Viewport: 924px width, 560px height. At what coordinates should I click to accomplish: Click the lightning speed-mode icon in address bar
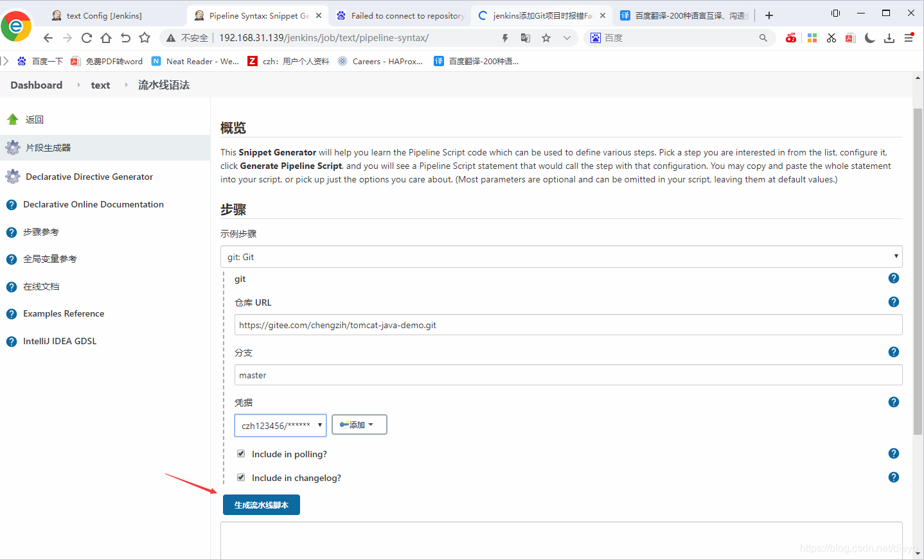click(505, 38)
